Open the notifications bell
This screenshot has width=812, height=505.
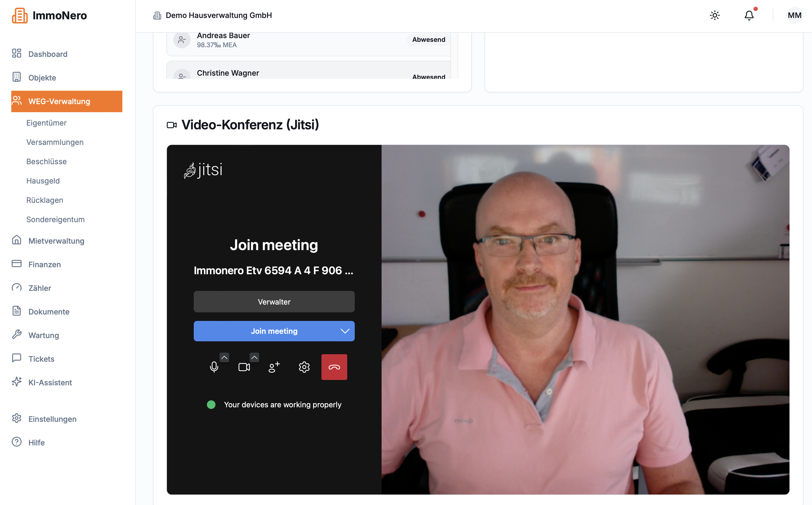pos(749,15)
